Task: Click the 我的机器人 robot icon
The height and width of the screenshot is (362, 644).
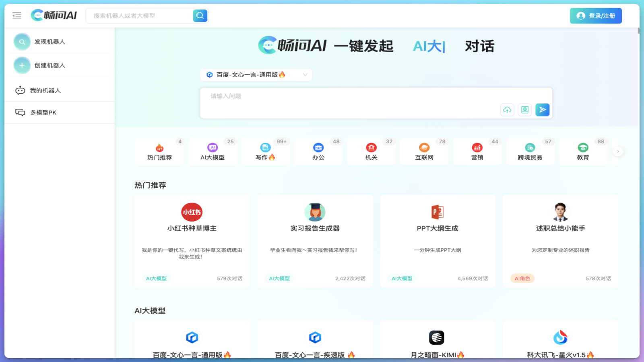Action: pyautogui.click(x=20, y=90)
